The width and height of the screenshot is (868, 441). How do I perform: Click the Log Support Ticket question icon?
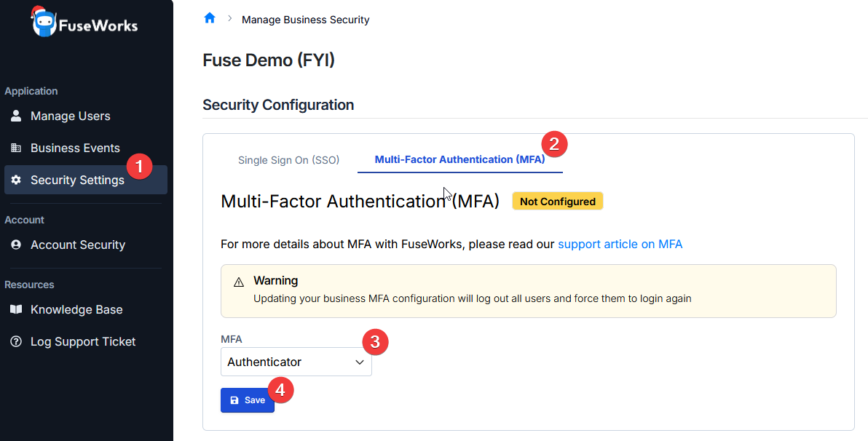pyautogui.click(x=15, y=341)
